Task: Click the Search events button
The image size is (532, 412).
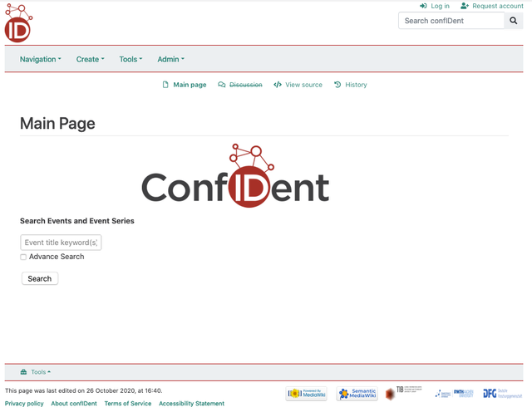Action: 40,278
